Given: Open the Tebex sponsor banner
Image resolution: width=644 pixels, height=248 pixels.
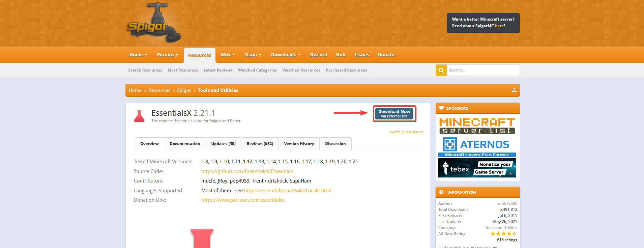Looking at the screenshot, I should (477, 168).
